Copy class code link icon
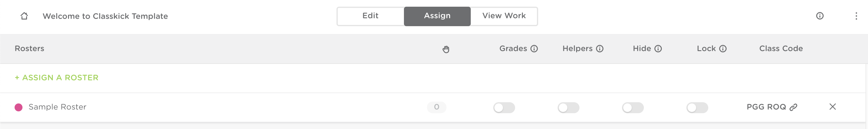Viewport: 868px width, 129px height. [794, 107]
